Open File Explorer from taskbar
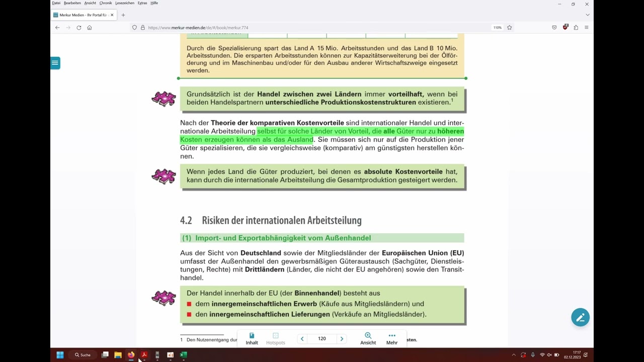644x362 pixels. 118,355
